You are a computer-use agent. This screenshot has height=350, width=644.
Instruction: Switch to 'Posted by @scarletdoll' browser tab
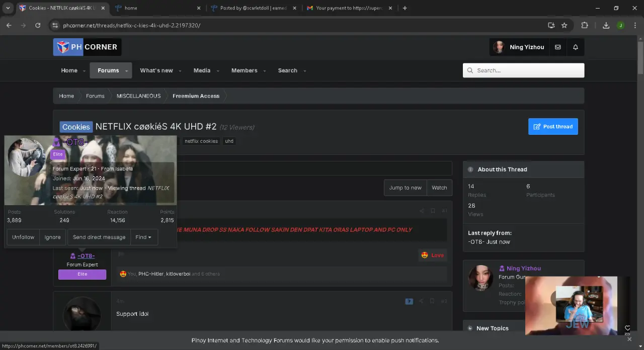pyautogui.click(x=254, y=8)
